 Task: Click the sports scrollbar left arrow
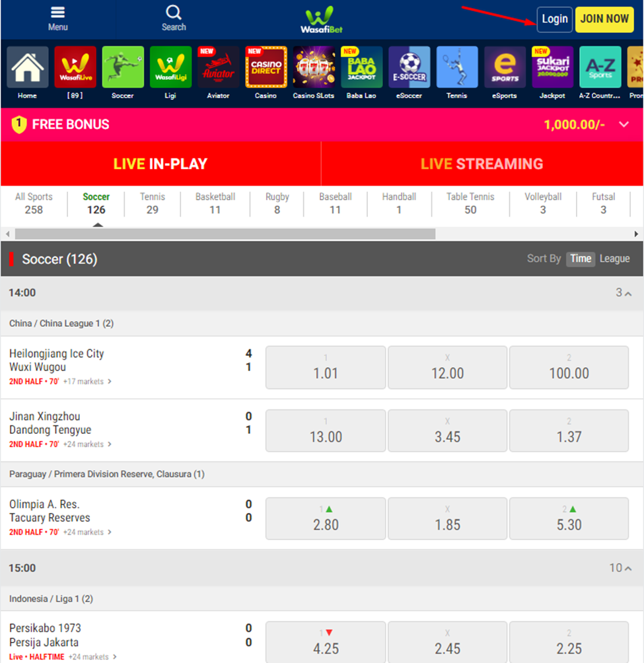(8, 234)
